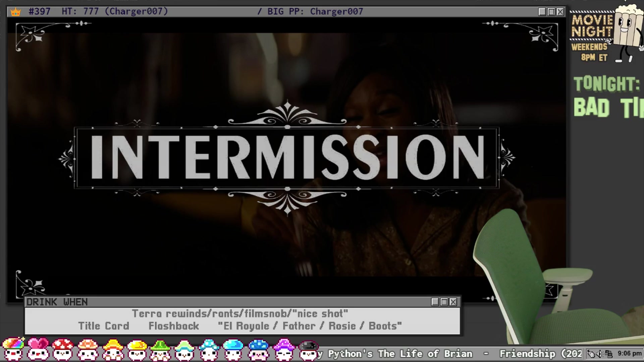Click the red white-spotted mushroom icon
The height and width of the screenshot is (362, 644).
point(63,349)
